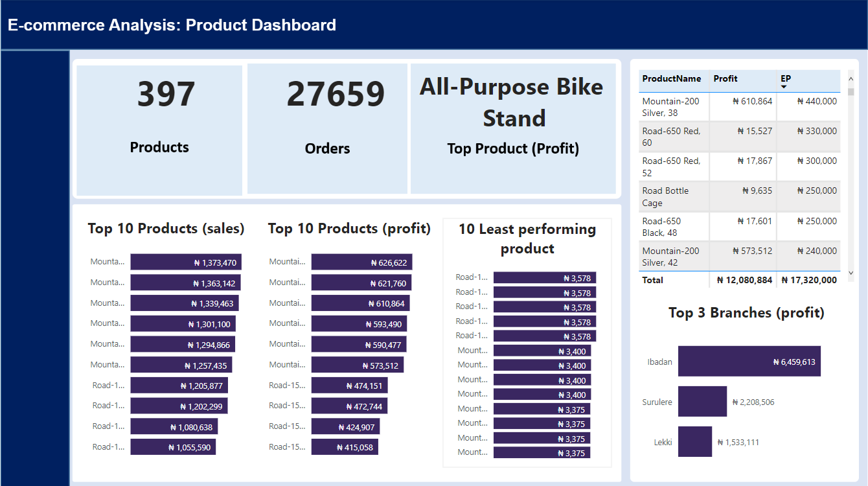Click the Surulere axis label
The height and width of the screenshot is (486, 868).
click(x=657, y=402)
